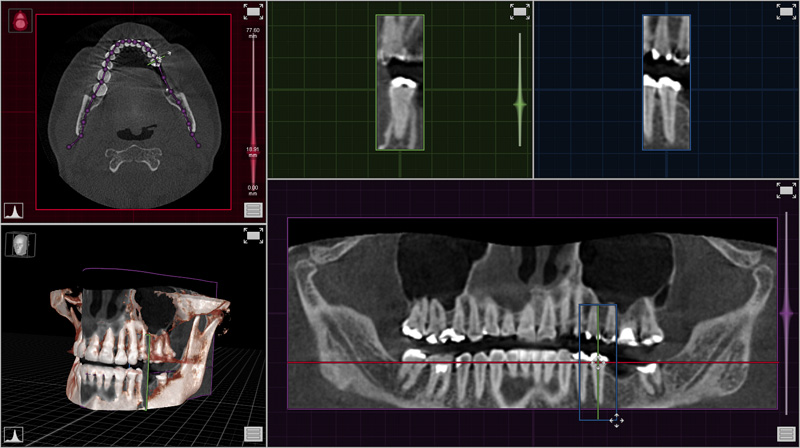Select the tangential slice thumbnail in blue panel

coord(666,82)
